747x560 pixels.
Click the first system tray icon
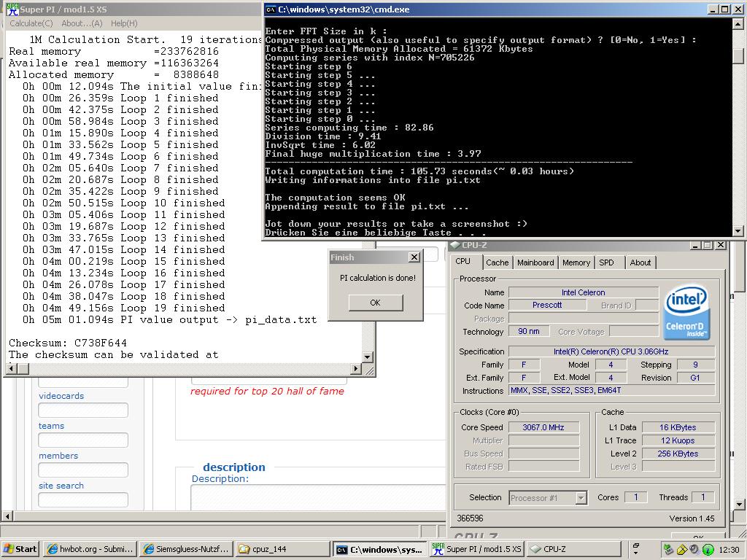pos(668,550)
